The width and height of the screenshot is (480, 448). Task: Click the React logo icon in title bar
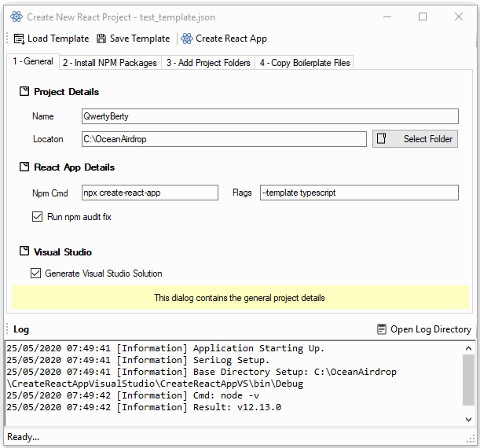pos(16,17)
